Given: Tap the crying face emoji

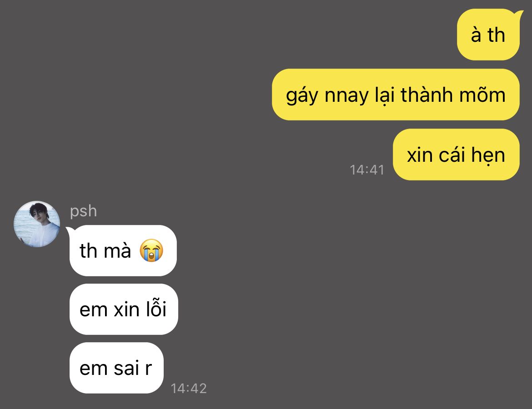Looking at the screenshot, I should pos(151,250).
